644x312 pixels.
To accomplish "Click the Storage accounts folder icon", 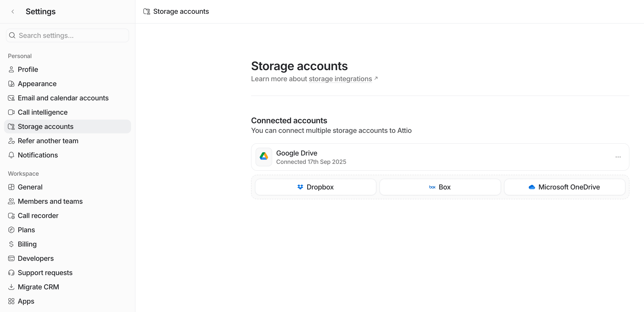I will tap(12, 126).
